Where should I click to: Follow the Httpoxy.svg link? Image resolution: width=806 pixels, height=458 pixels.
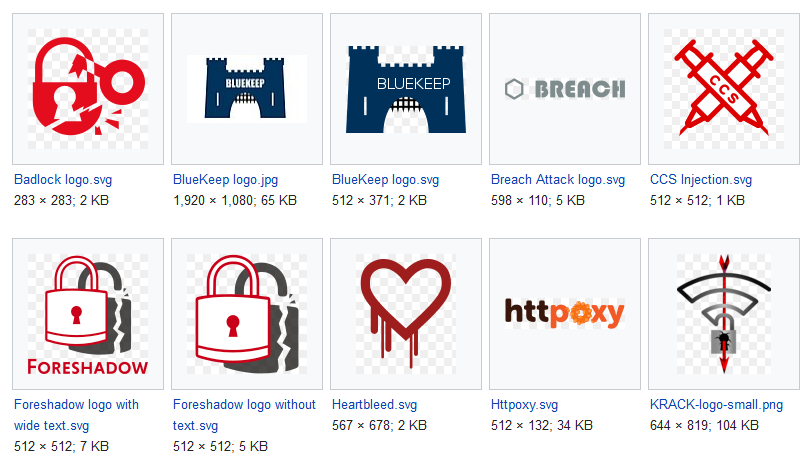pos(524,405)
